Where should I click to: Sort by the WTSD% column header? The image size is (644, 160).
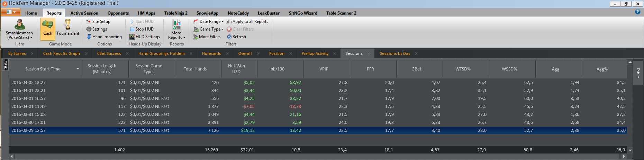463,69
